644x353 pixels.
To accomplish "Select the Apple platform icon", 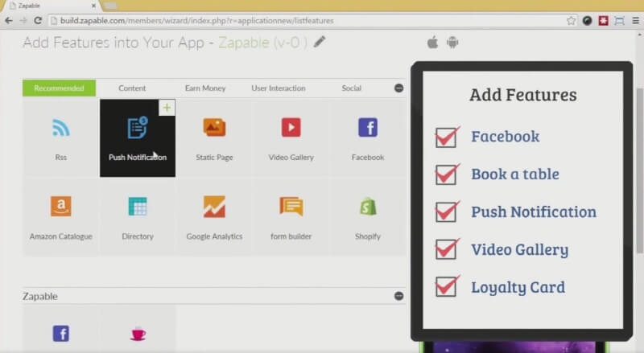I will 432,42.
